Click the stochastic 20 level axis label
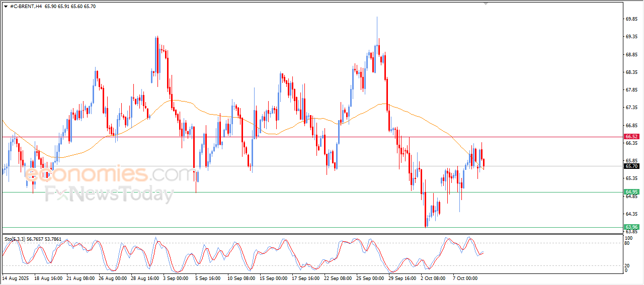The width and height of the screenshot is (644, 285). (627, 265)
